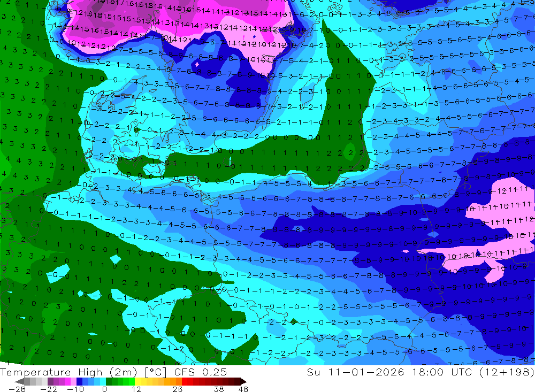Click the light pink legend swatch left of -10

73,381
